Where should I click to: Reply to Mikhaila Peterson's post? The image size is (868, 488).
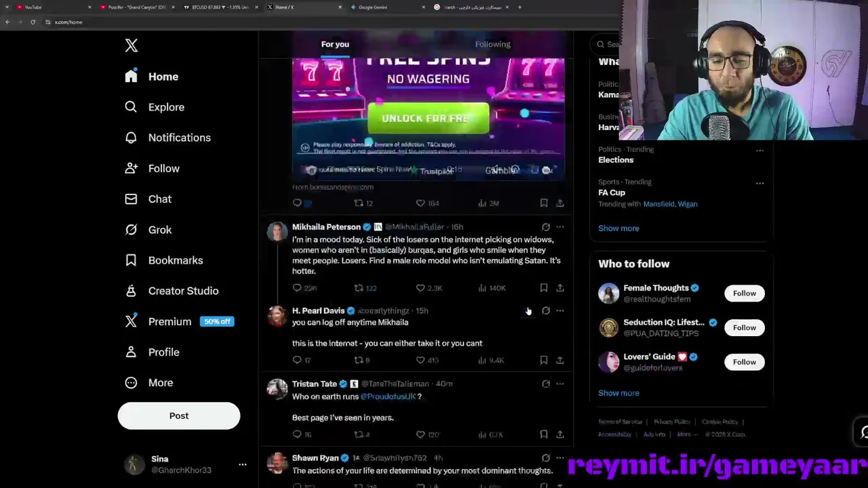point(304,288)
